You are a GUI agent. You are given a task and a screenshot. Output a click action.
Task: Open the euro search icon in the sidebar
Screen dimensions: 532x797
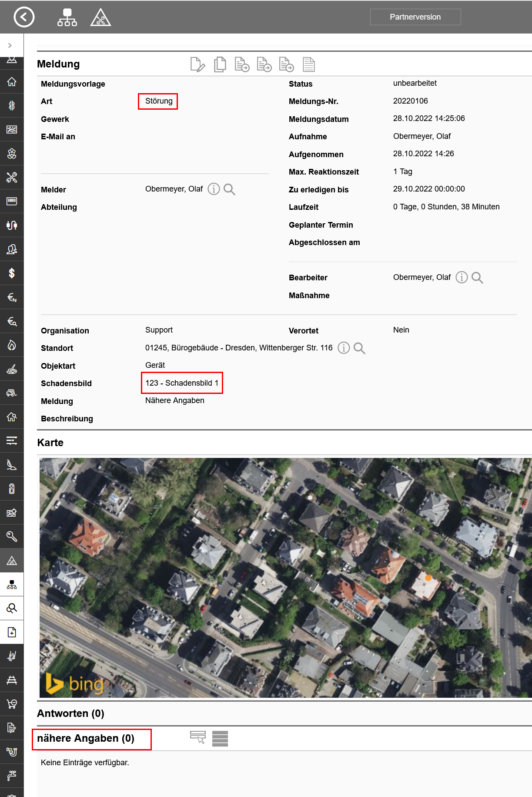pos(12,321)
